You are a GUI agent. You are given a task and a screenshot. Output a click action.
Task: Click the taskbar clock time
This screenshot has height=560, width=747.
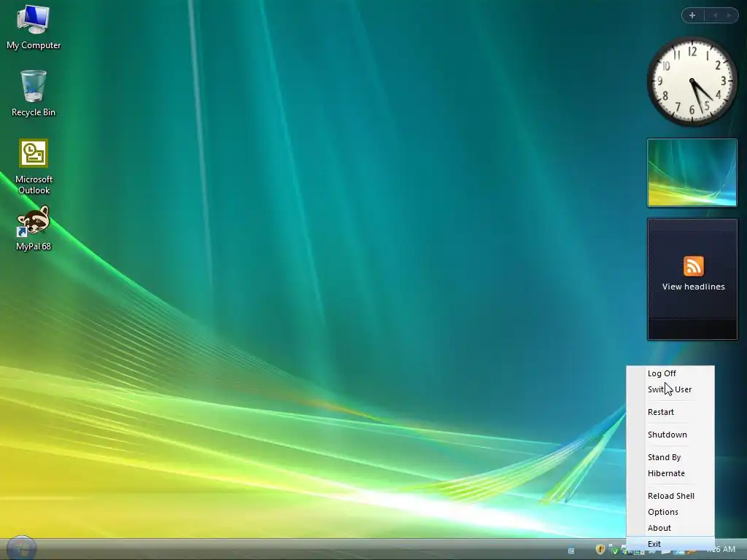(x=721, y=550)
